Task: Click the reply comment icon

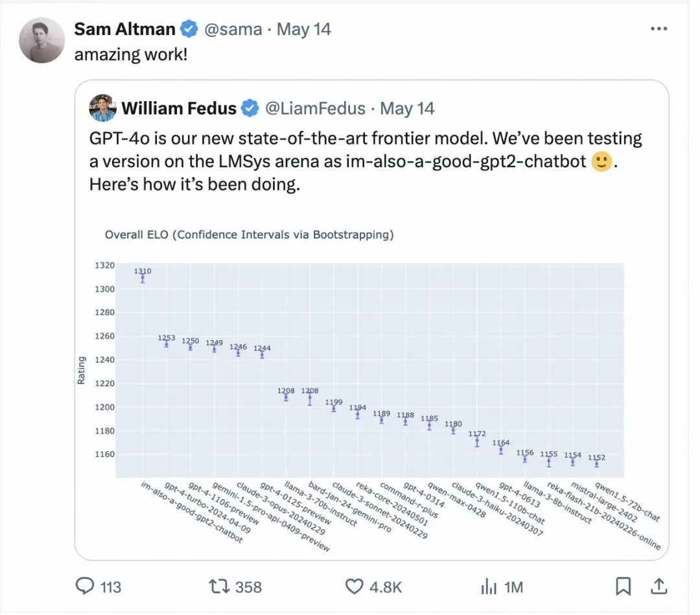Action: (x=86, y=586)
